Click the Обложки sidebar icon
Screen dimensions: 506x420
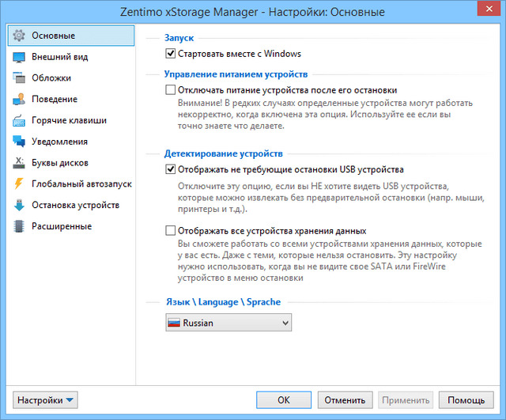click(x=20, y=78)
